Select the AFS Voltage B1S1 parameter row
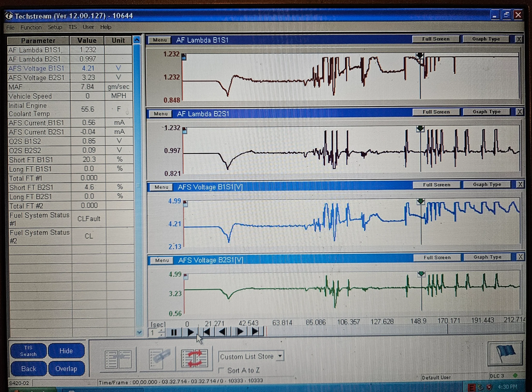532x392 pixels. pyautogui.click(x=70, y=68)
